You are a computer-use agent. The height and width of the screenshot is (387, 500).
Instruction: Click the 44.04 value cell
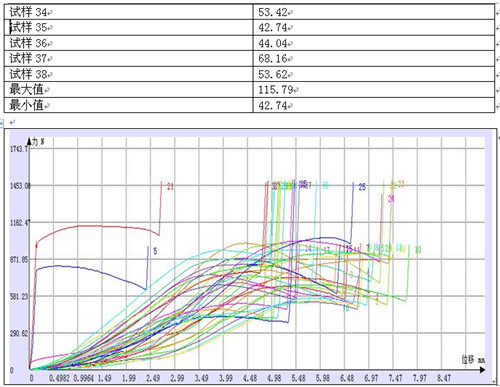click(374, 43)
